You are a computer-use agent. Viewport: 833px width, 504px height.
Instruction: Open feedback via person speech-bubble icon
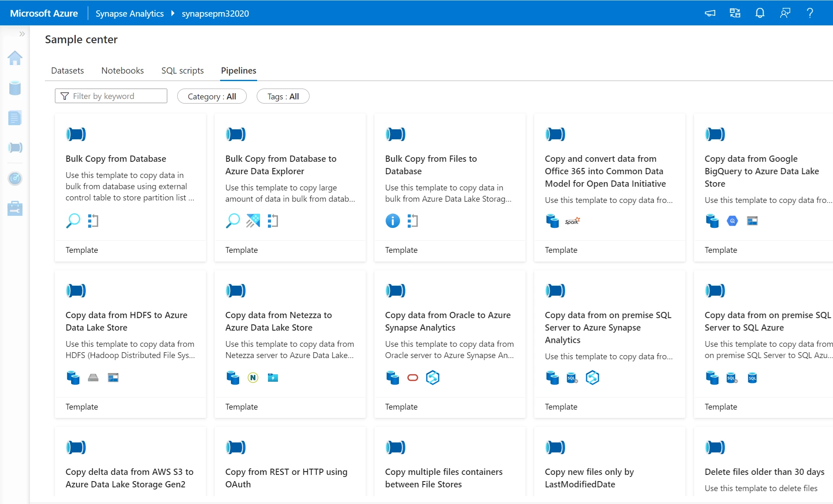point(784,13)
